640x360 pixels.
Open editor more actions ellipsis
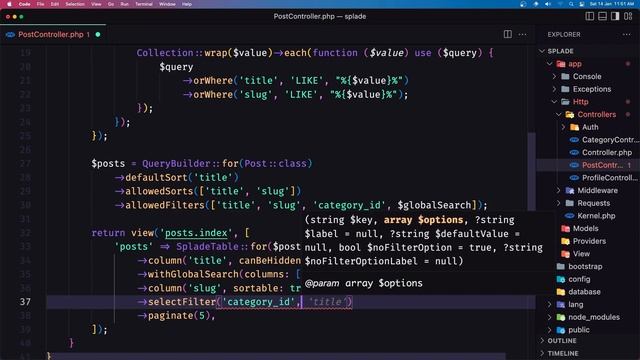coord(522,34)
